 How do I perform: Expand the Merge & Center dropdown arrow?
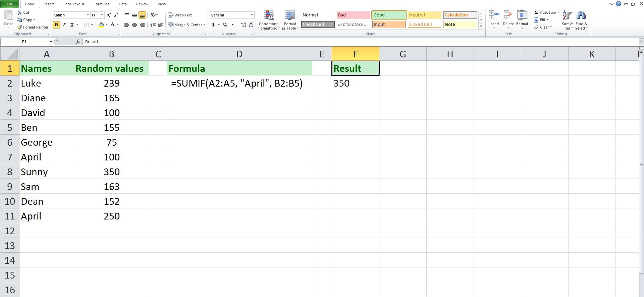[204, 25]
